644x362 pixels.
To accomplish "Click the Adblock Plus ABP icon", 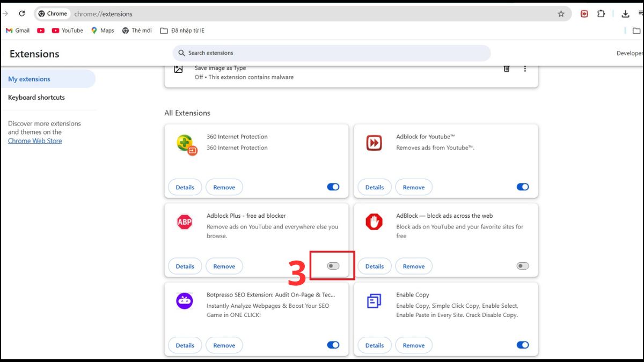I will click(185, 221).
